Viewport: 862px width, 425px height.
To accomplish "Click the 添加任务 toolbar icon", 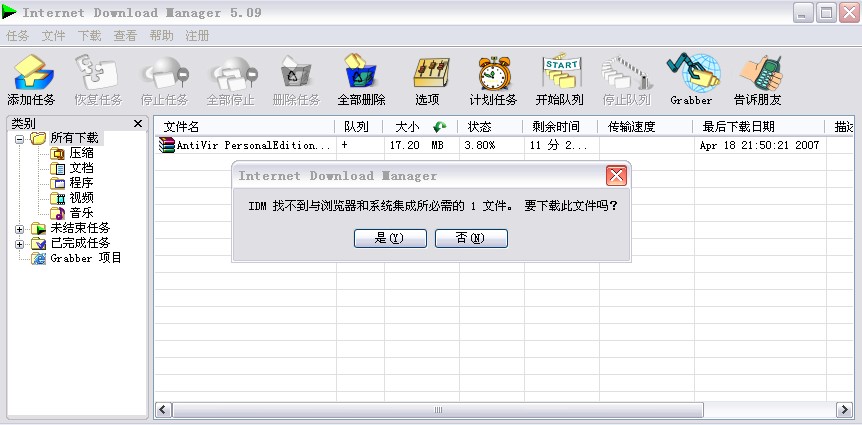I will (32, 73).
